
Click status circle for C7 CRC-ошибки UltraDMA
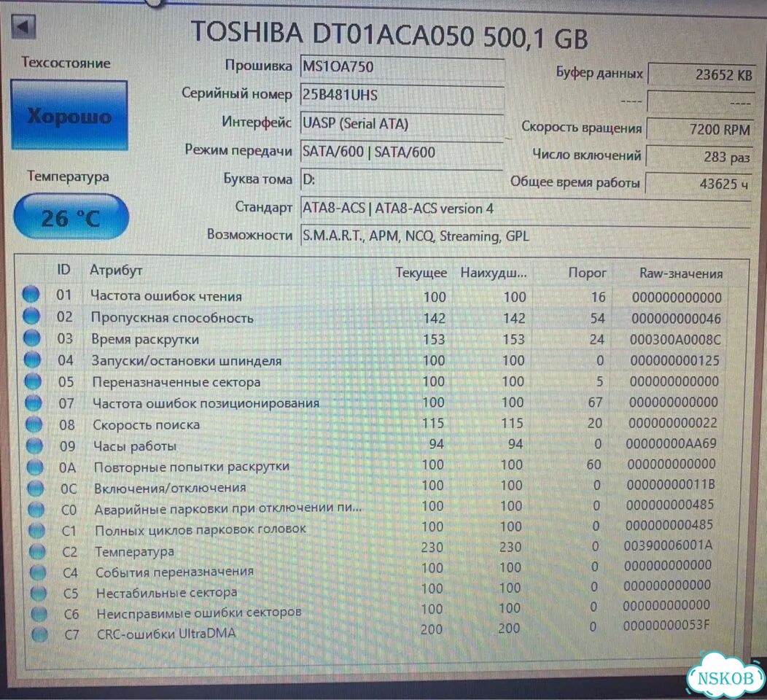39,634
